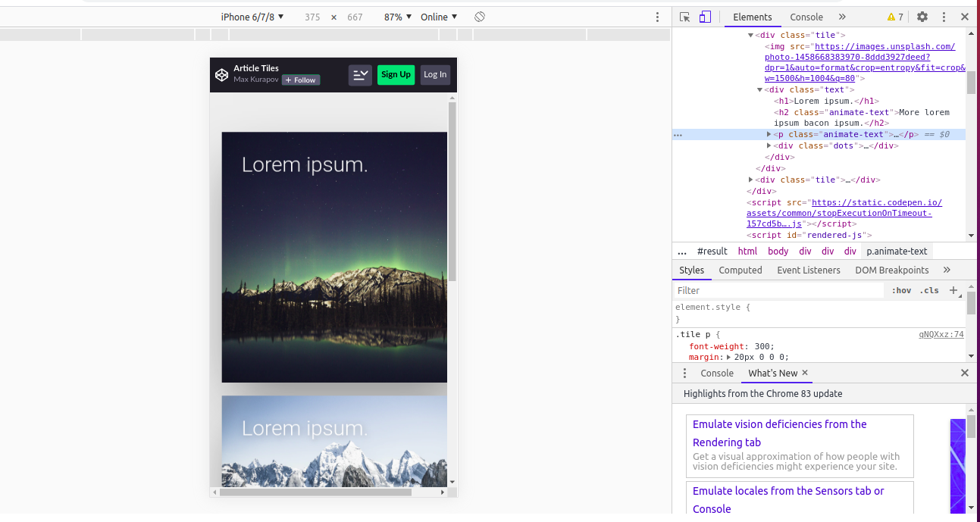Close the What's New tab
Image resolution: width=980 pixels, height=522 pixels.
[x=805, y=373]
